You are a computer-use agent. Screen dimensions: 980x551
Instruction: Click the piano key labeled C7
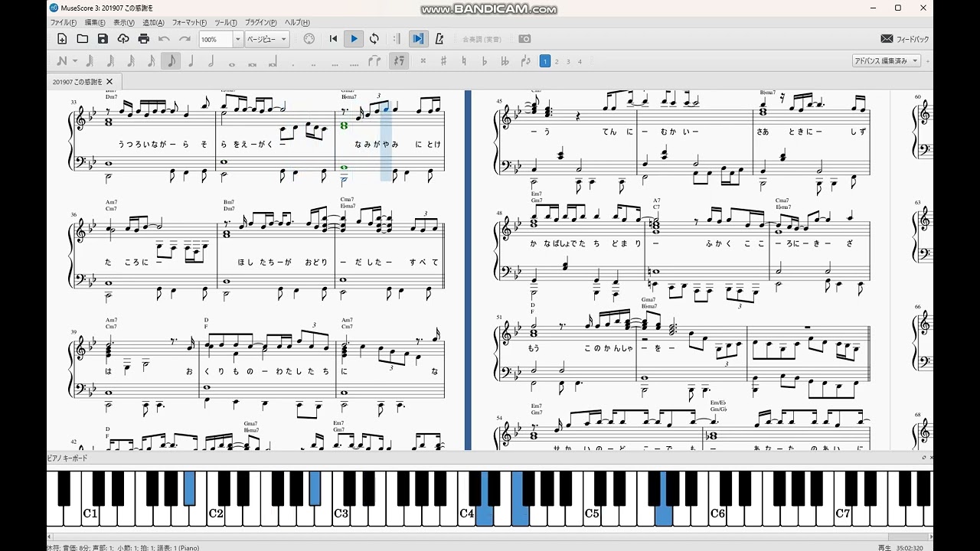tap(842, 513)
